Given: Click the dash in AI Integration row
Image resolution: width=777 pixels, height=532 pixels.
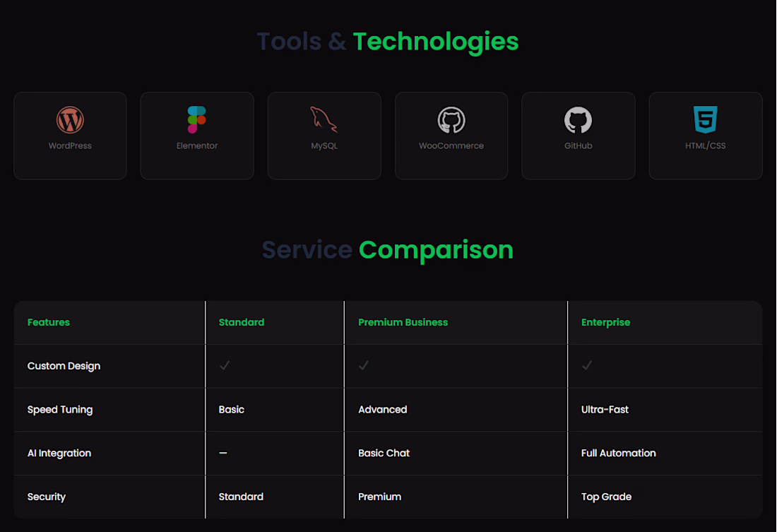Looking at the screenshot, I should [223, 453].
